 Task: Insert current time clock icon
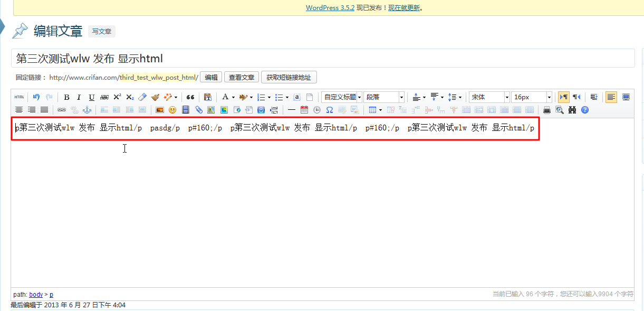(x=317, y=110)
